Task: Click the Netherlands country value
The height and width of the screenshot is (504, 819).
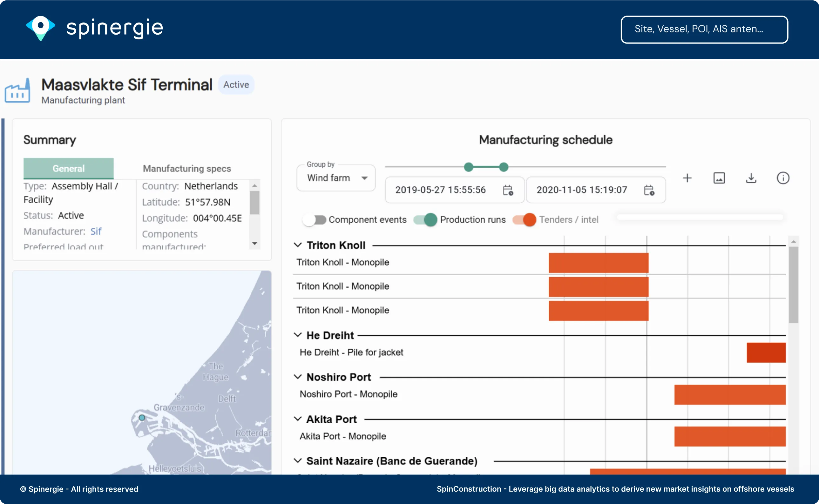Action: point(211,186)
